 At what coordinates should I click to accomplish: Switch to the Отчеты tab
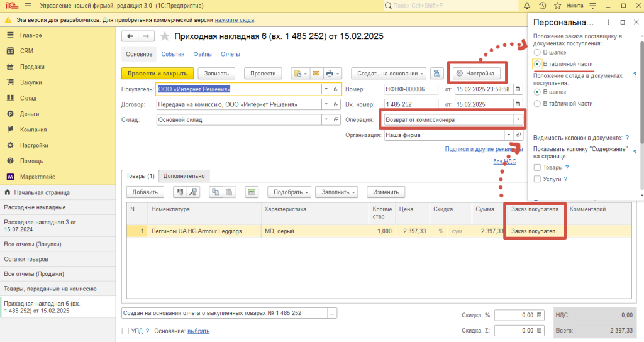[x=230, y=54]
